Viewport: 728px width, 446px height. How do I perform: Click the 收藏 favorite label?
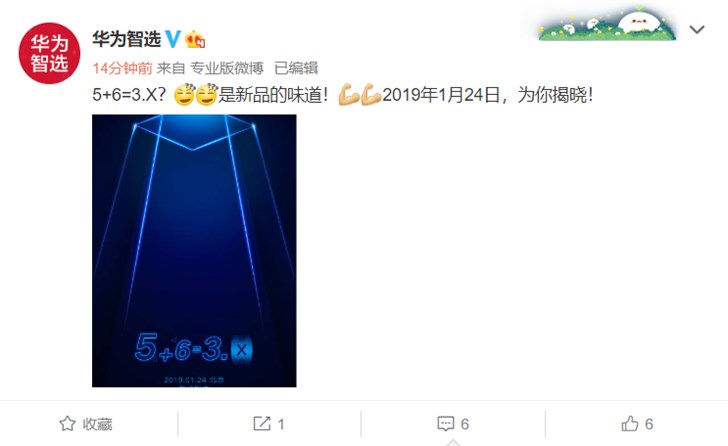click(x=98, y=424)
